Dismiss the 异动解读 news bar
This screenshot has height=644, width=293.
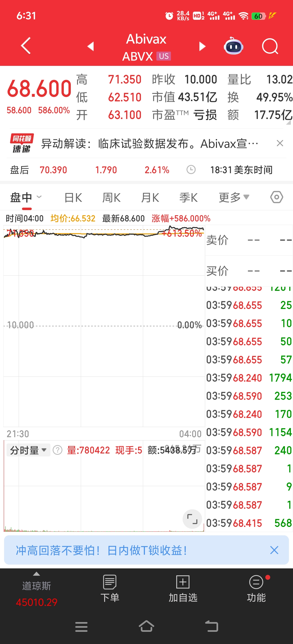[280, 143]
